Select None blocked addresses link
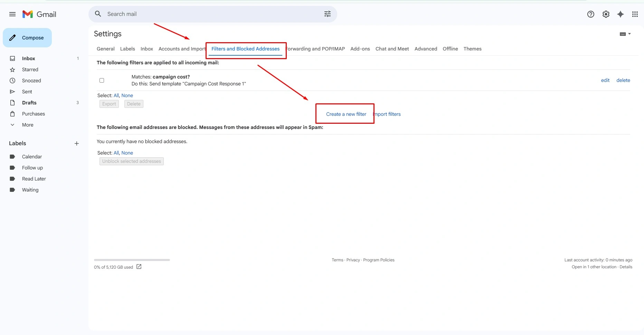 tap(127, 153)
